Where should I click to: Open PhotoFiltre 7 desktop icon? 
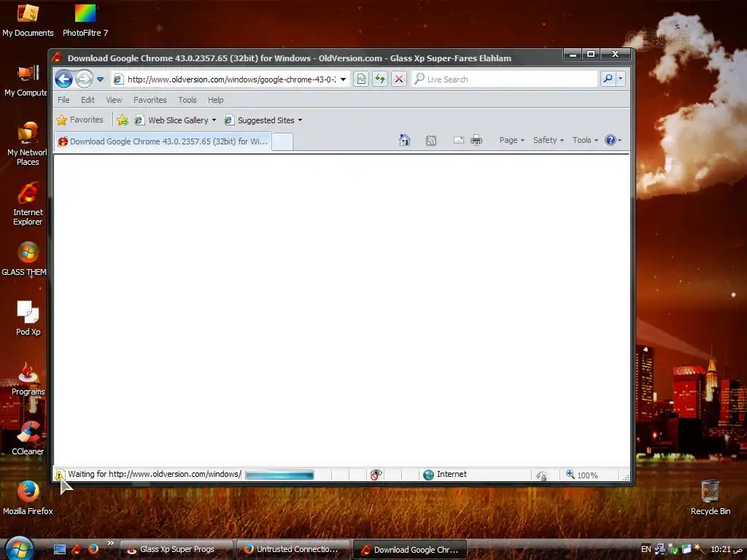(85, 20)
